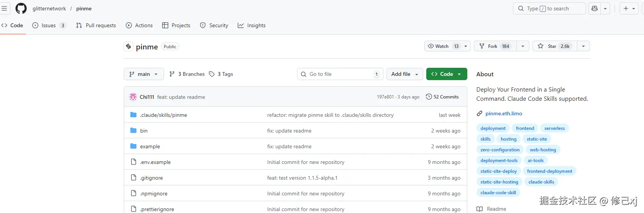Screen dimensions: 644x213
Task: Open the green Code dropdown
Action: pyautogui.click(x=446, y=74)
